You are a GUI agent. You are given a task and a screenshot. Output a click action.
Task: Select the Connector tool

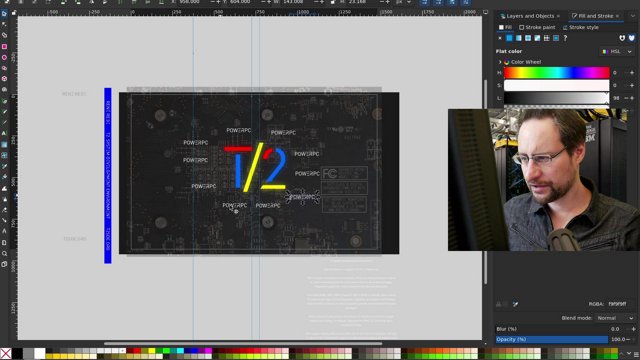4,220
